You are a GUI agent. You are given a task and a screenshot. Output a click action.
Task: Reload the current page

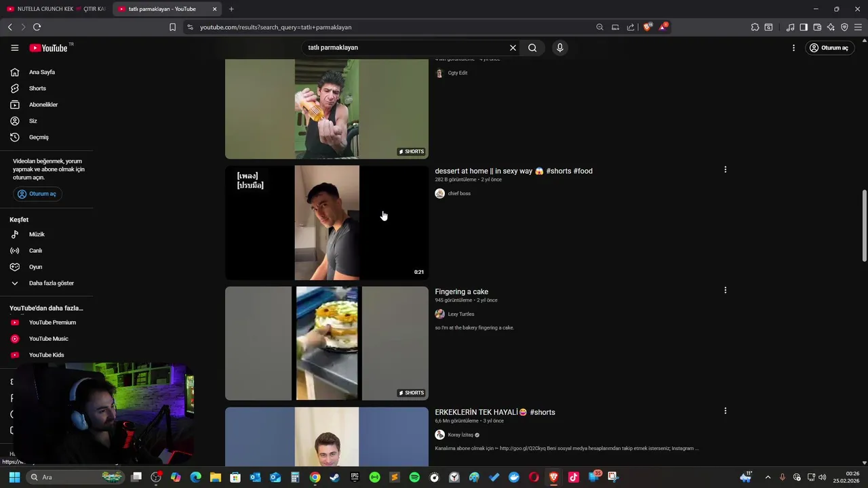tap(37, 27)
